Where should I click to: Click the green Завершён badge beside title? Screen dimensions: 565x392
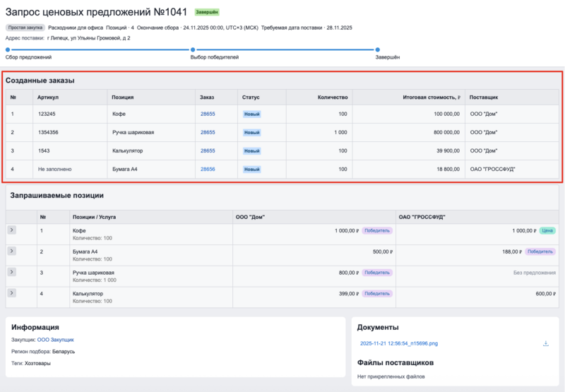click(x=207, y=12)
